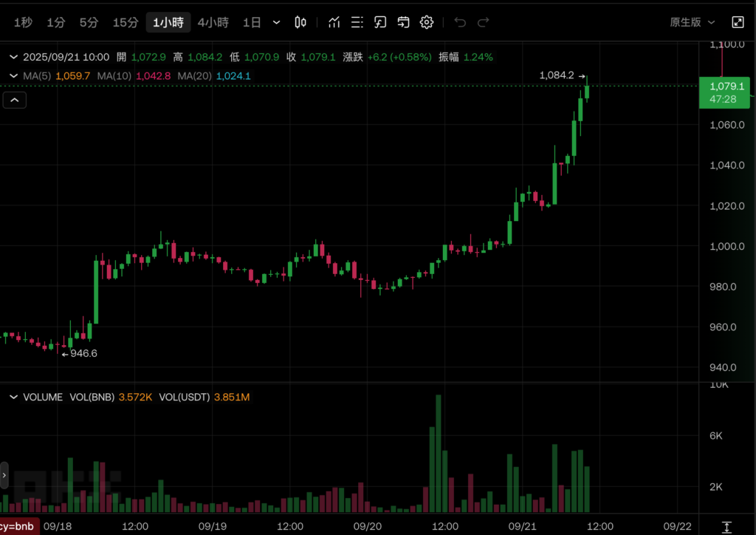
Task: Collapse the OHLC info row
Action: coord(13,57)
